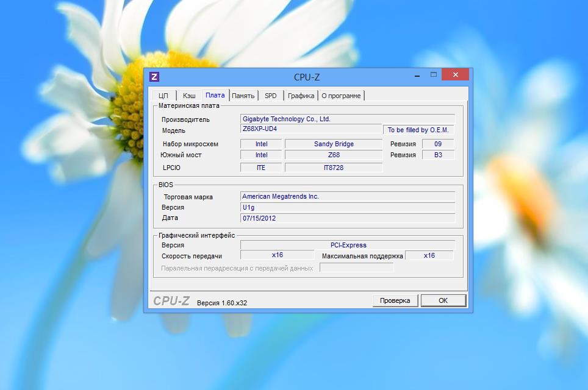Click the Дата label in BIOS group
Viewport: 588px width, 390px height.
(170, 218)
